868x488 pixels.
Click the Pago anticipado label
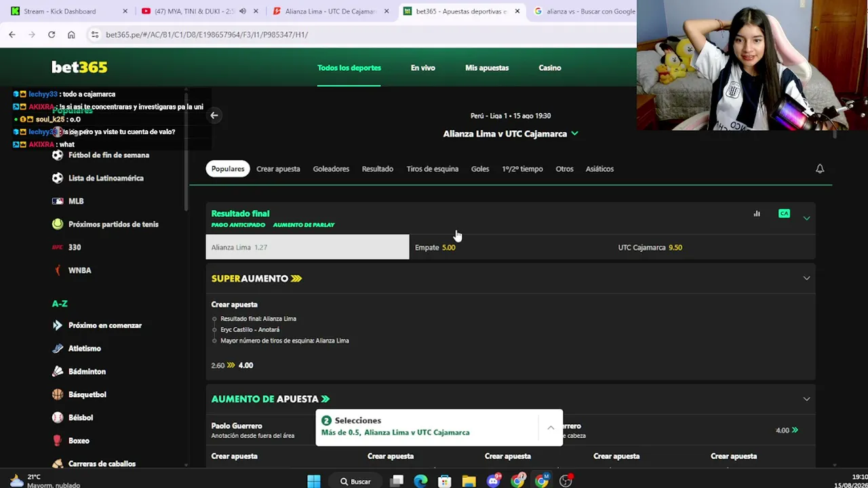tap(238, 225)
